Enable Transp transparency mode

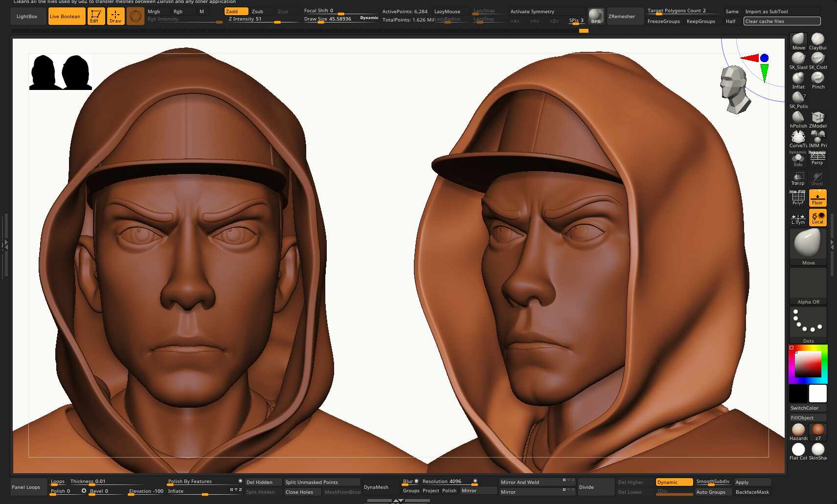[798, 178]
